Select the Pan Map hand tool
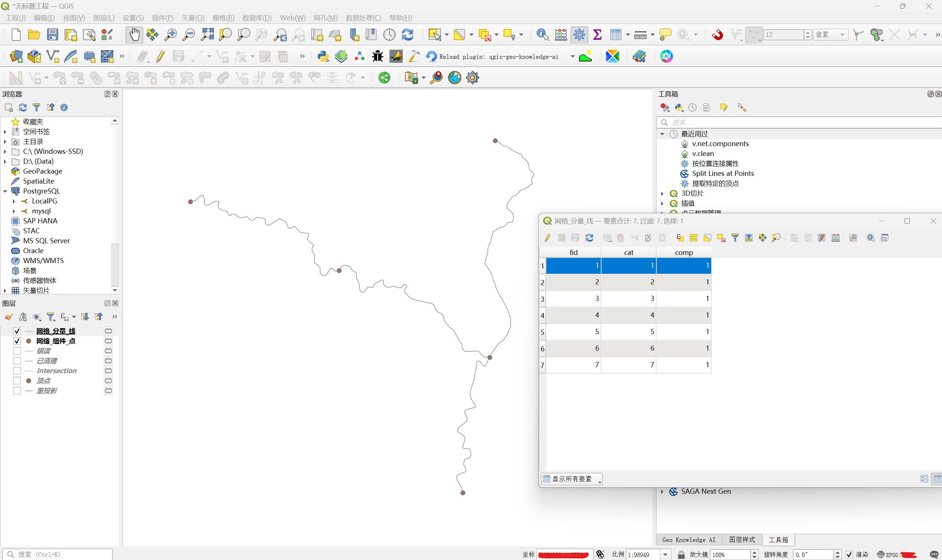 pyautogui.click(x=134, y=35)
